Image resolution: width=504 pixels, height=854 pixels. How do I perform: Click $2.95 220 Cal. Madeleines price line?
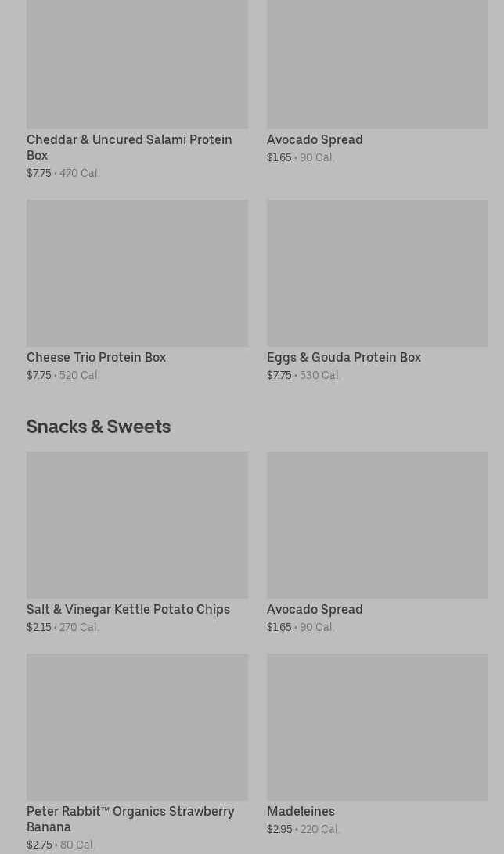tap(303, 829)
